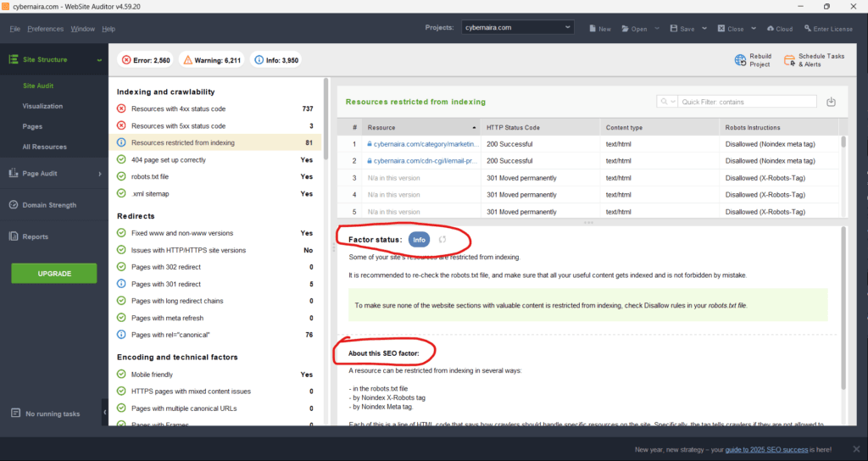
Task: Select Resources with 5xx status code
Action: click(214, 125)
